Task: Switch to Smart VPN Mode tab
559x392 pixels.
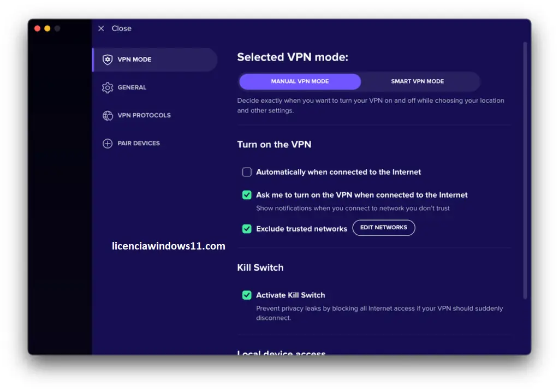Action: coord(418,81)
